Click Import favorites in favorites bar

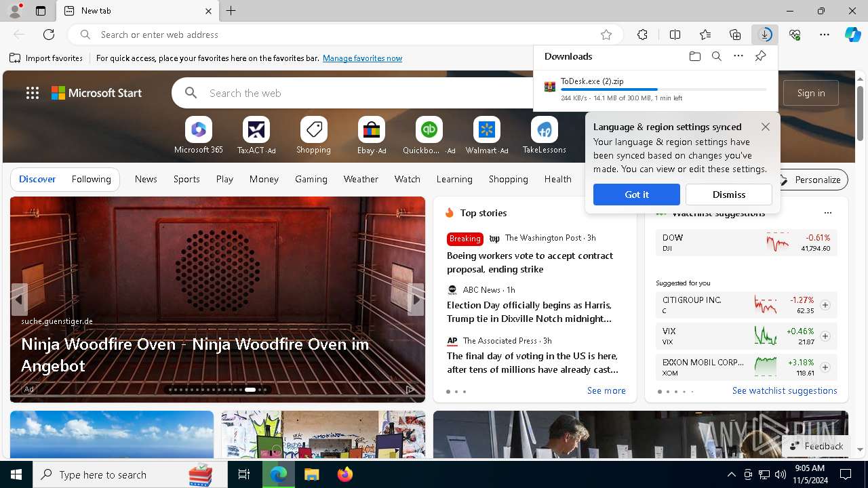pos(46,58)
